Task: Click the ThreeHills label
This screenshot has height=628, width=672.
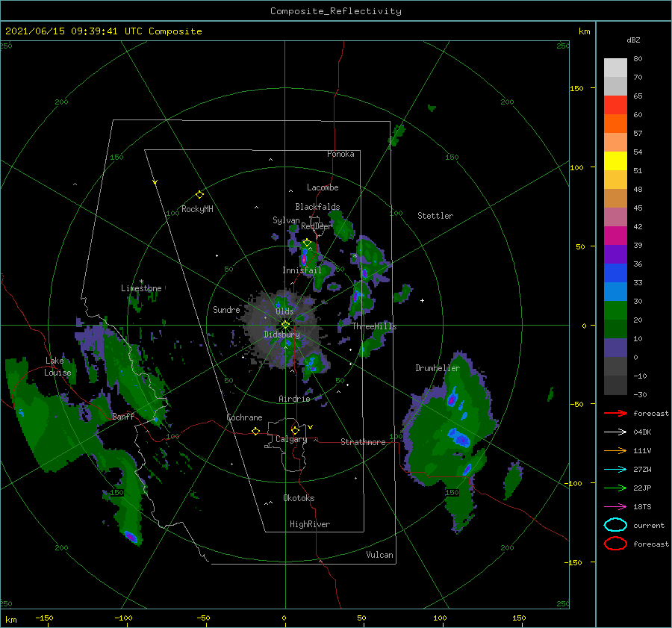Action: pos(375,326)
